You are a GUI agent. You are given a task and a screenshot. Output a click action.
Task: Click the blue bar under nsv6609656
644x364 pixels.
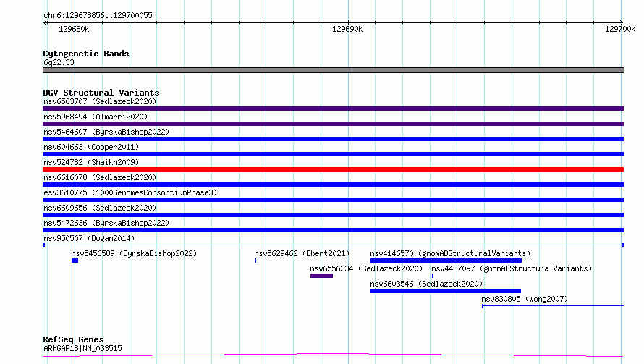click(333, 215)
